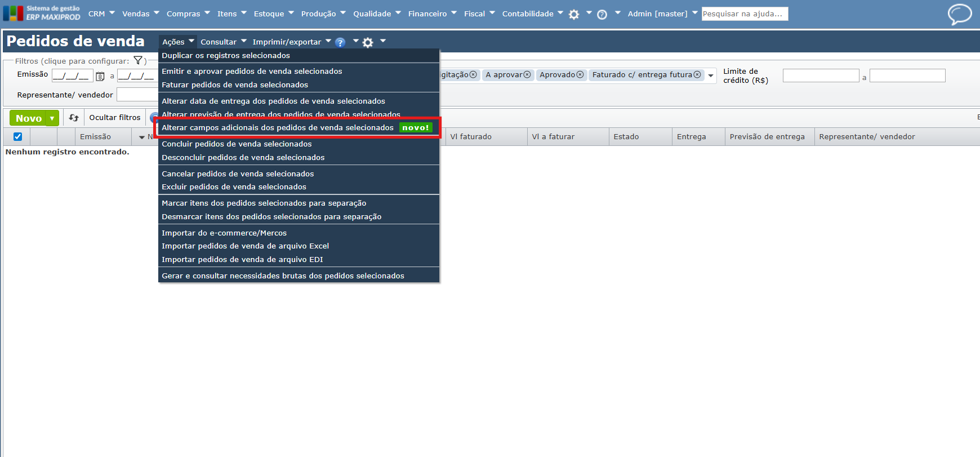Image resolution: width=980 pixels, height=457 pixels.
Task: Sort by the Estado column header
Action: point(626,136)
